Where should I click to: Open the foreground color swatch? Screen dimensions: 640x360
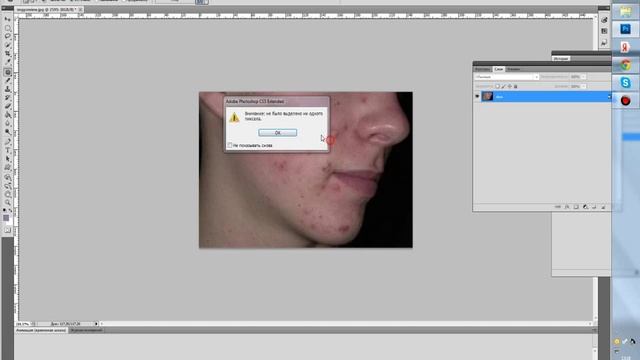tap(6, 218)
